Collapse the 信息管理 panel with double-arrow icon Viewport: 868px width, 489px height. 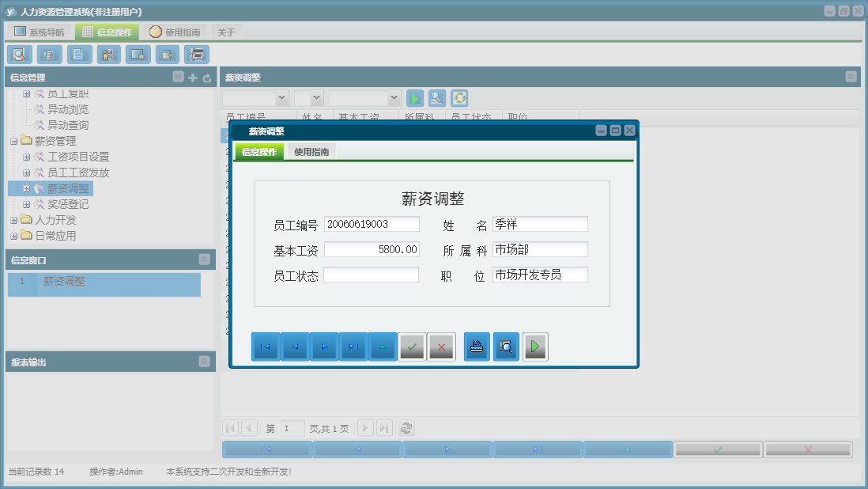[x=178, y=77]
